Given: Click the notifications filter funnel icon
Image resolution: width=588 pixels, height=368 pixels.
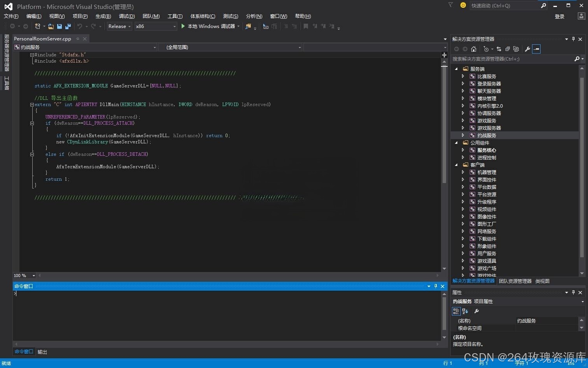Looking at the screenshot, I should (x=450, y=5).
